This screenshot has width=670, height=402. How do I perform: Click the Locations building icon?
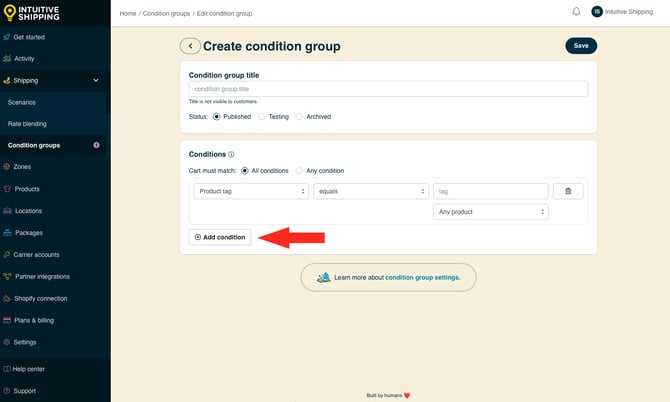(7, 211)
